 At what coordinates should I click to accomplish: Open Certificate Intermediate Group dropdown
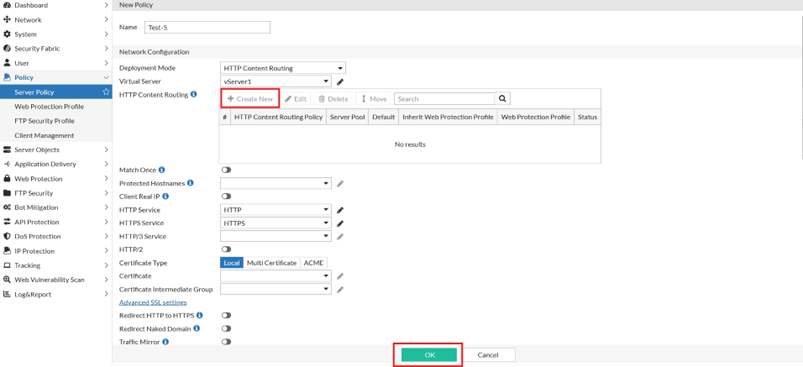point(276,290)
